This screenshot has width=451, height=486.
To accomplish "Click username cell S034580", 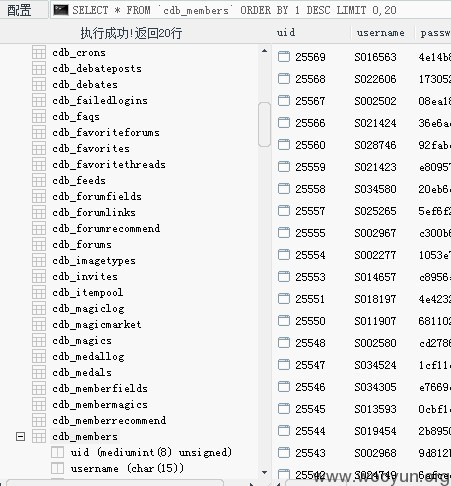I will tap(375, 189).
